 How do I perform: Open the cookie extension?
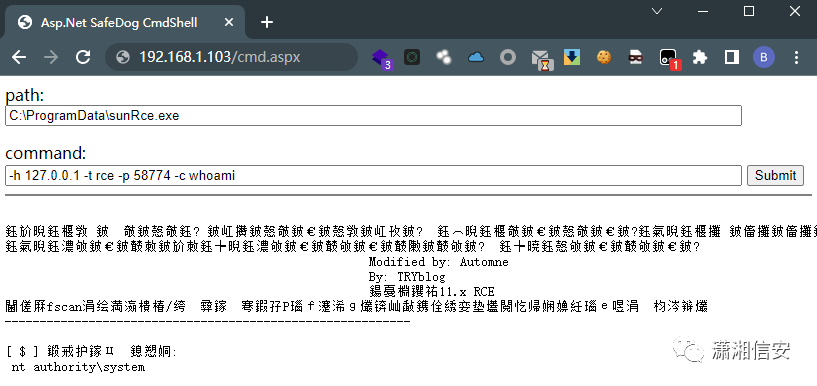pos(604,57)
